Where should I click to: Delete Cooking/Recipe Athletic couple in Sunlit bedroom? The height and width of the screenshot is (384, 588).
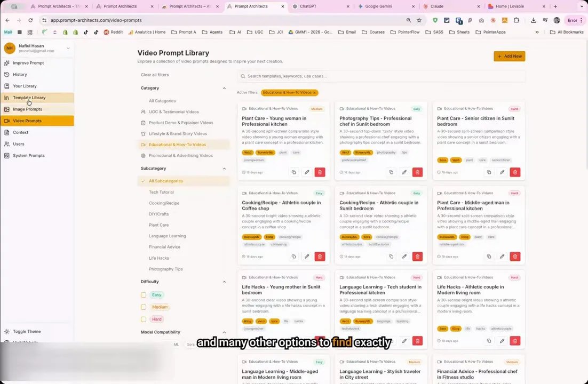click(417, 257)
